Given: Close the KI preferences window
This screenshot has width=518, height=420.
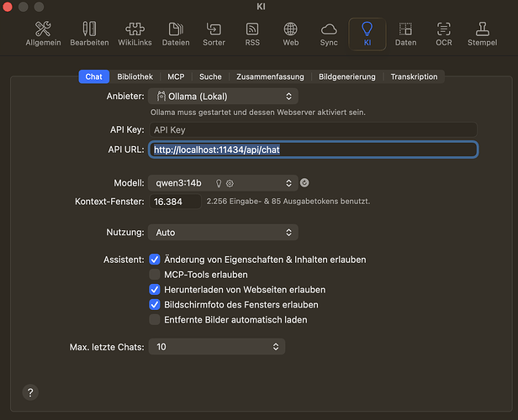Looking at the screenshot, I should pos(8,7).
